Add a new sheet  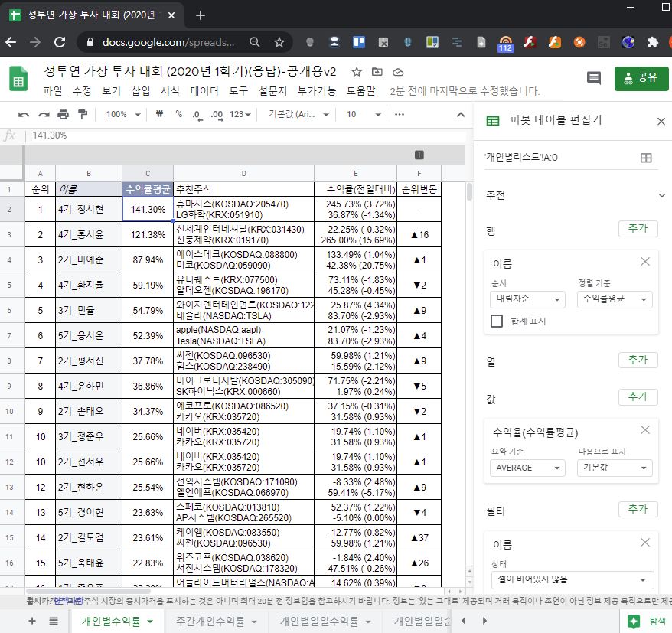point(32,621)
